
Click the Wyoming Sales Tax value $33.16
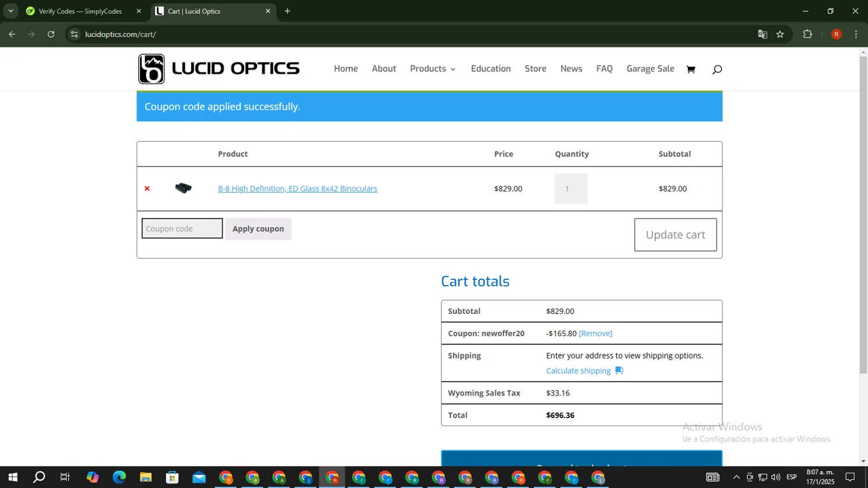coord(558,393)
